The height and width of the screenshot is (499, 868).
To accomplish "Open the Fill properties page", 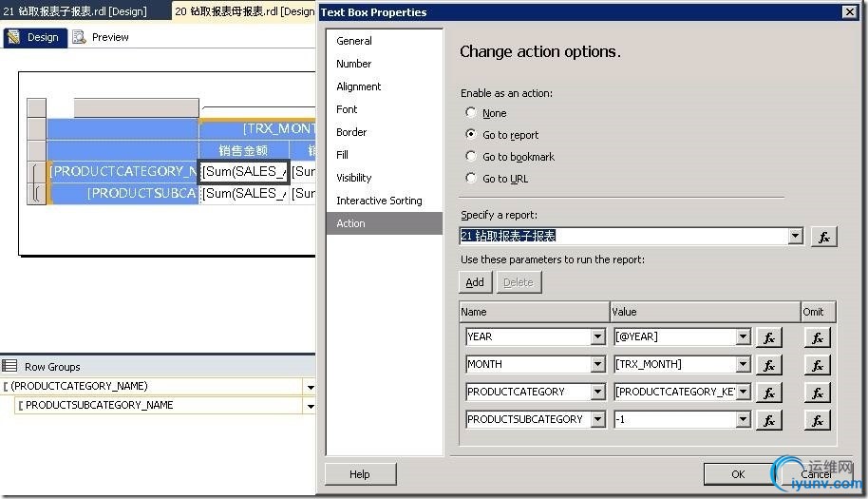I will tap(385, 155).
